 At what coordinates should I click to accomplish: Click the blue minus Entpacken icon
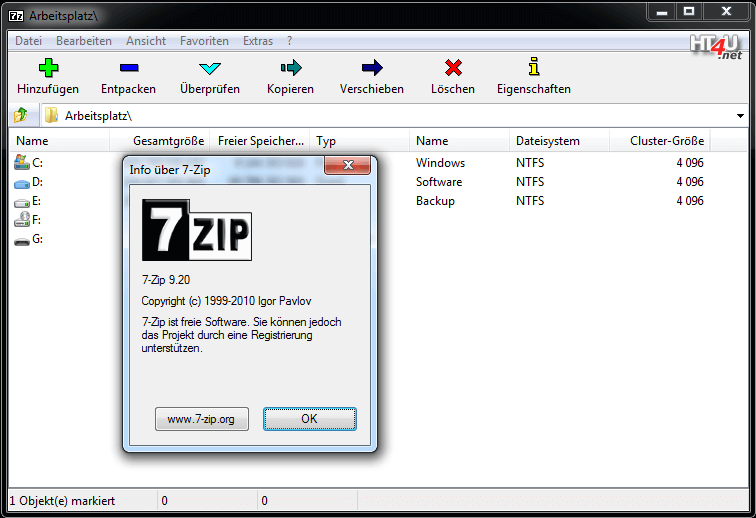coord(129,68)
